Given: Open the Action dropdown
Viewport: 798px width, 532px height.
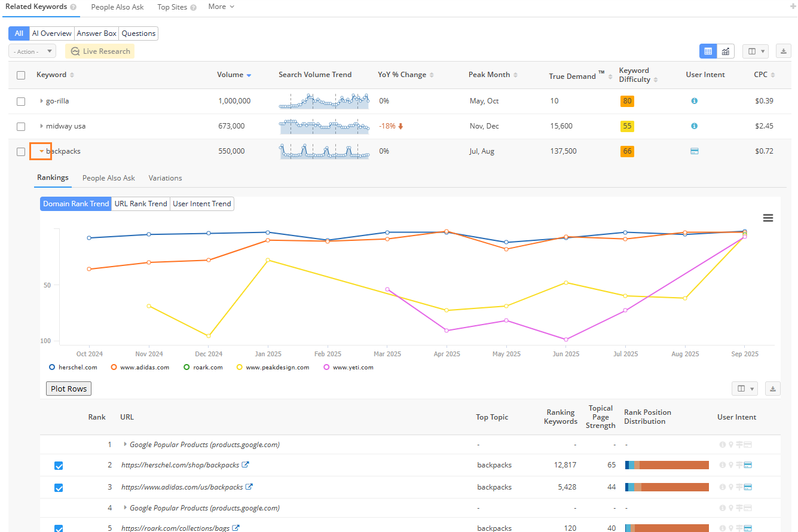Looking at the screenshot, I should pos(32,51).
